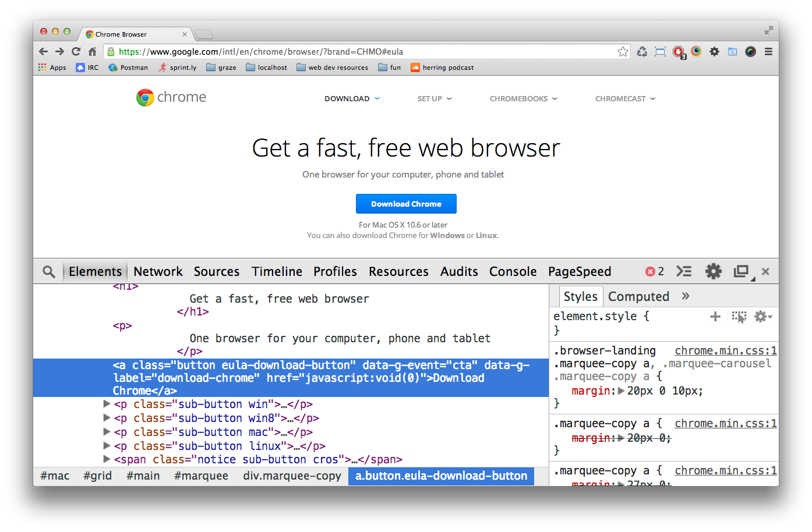Open the Postman bookmark

(x=128, y=68)
